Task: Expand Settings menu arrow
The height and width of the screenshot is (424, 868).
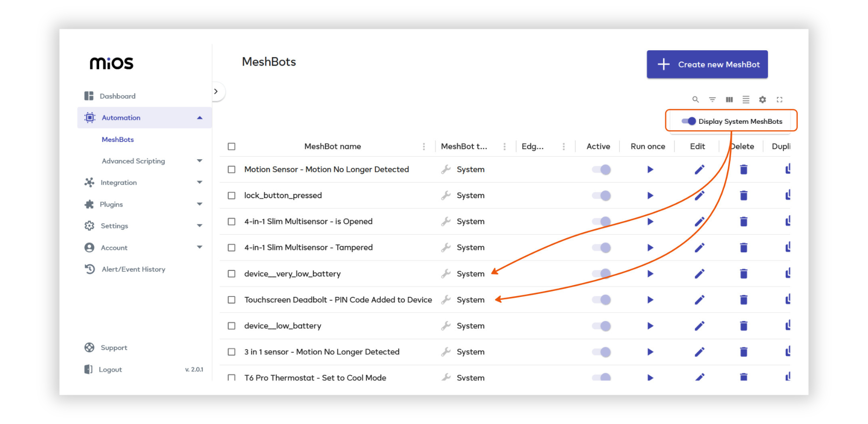Action: tap(200, 226)
